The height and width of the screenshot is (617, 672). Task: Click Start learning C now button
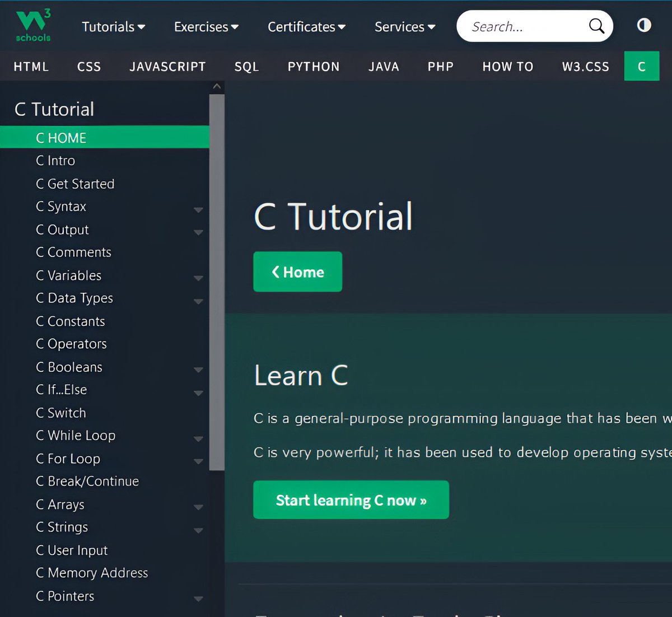351,500
